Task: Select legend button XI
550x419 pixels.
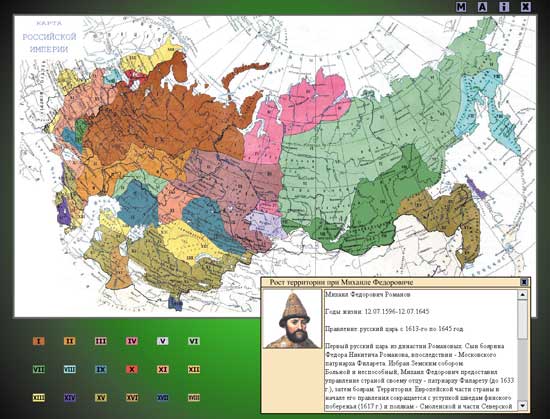Action: [162, 369]
